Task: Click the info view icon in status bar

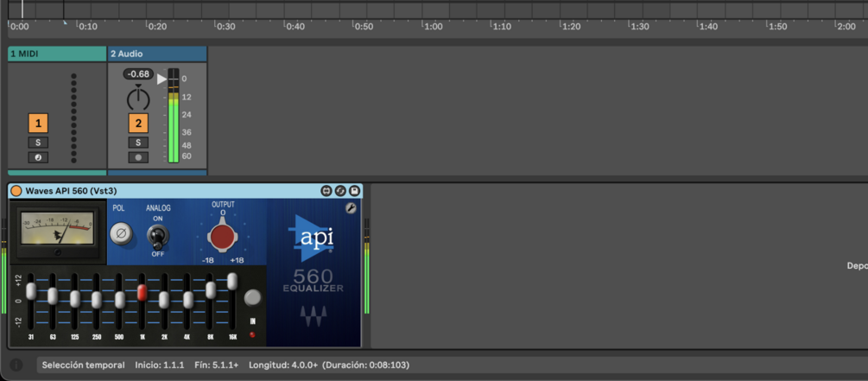Action: click(x=16, y=365)
